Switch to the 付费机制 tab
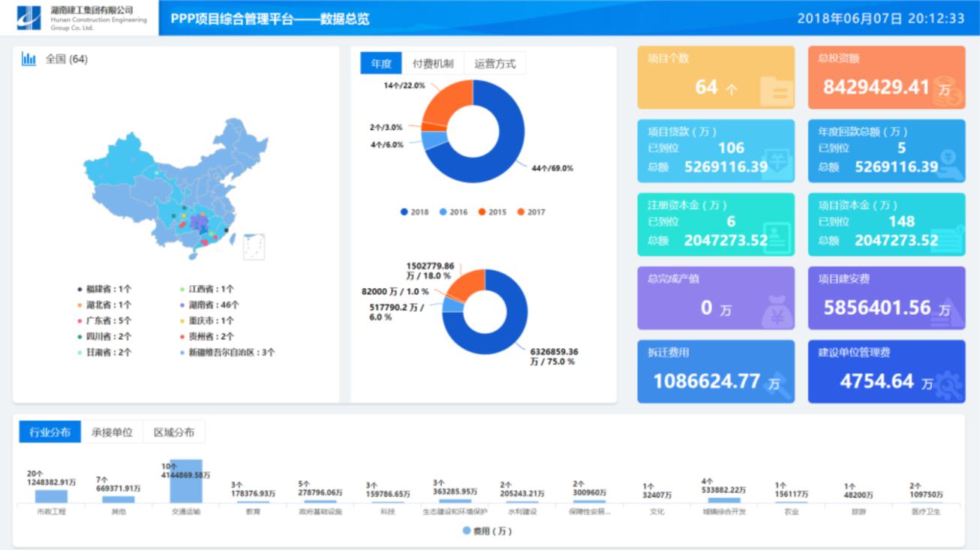 coord(433,64)
